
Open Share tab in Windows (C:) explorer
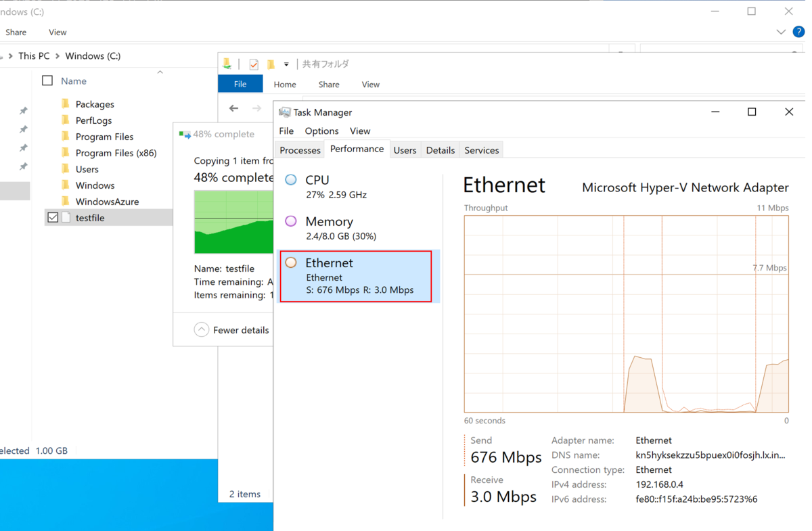(15, 32)
